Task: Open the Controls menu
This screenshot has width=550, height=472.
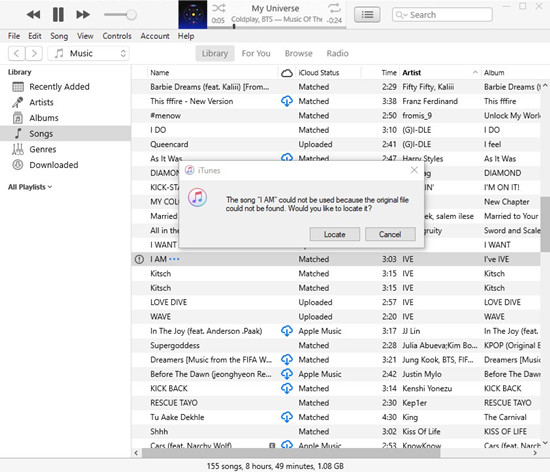Action: [x=117, y=36]
